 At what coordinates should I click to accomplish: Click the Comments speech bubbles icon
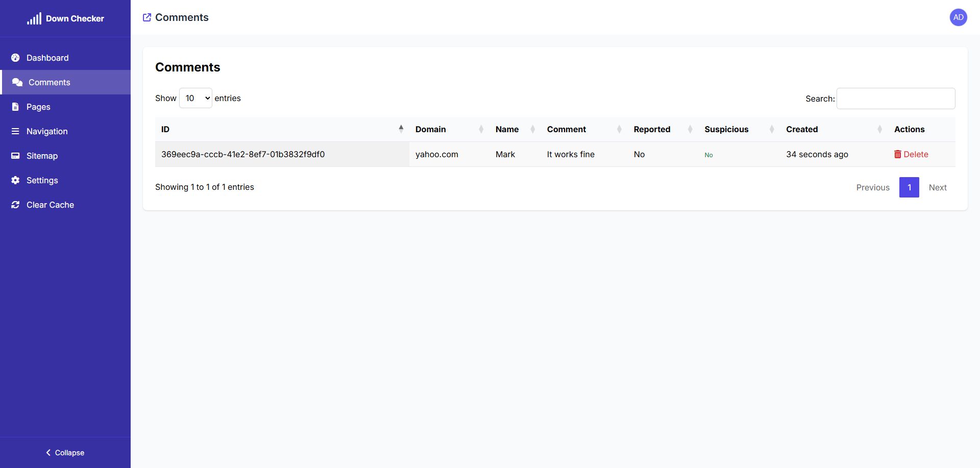coord(17,82)
